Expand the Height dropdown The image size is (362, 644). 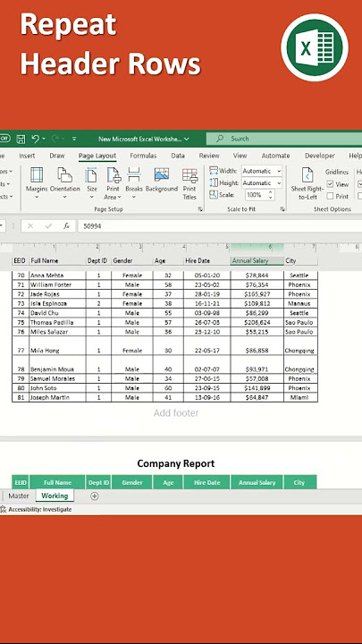279,182
